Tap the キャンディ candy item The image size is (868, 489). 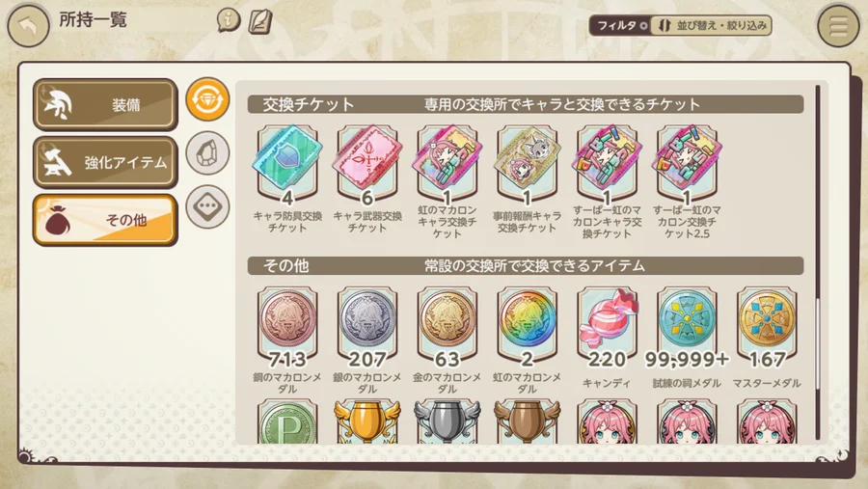coord(607,338)
